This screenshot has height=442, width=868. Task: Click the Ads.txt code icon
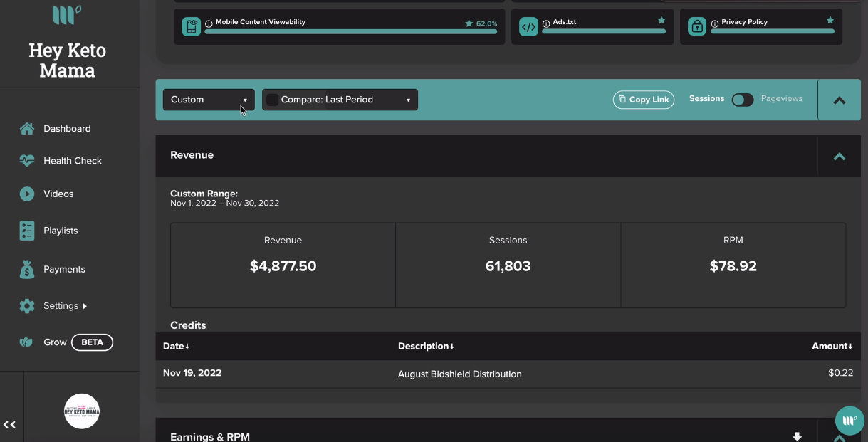[x=528, y=27]
